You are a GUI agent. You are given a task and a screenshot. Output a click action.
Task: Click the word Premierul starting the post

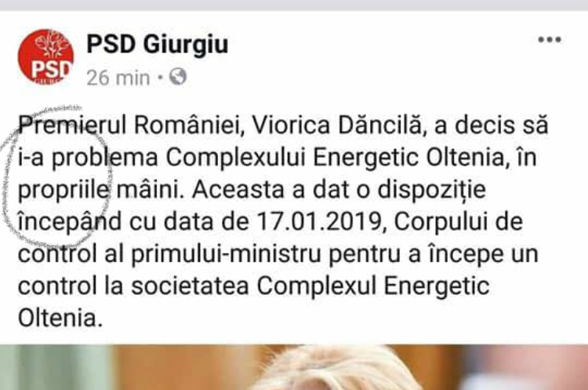[x=72, y=125]
